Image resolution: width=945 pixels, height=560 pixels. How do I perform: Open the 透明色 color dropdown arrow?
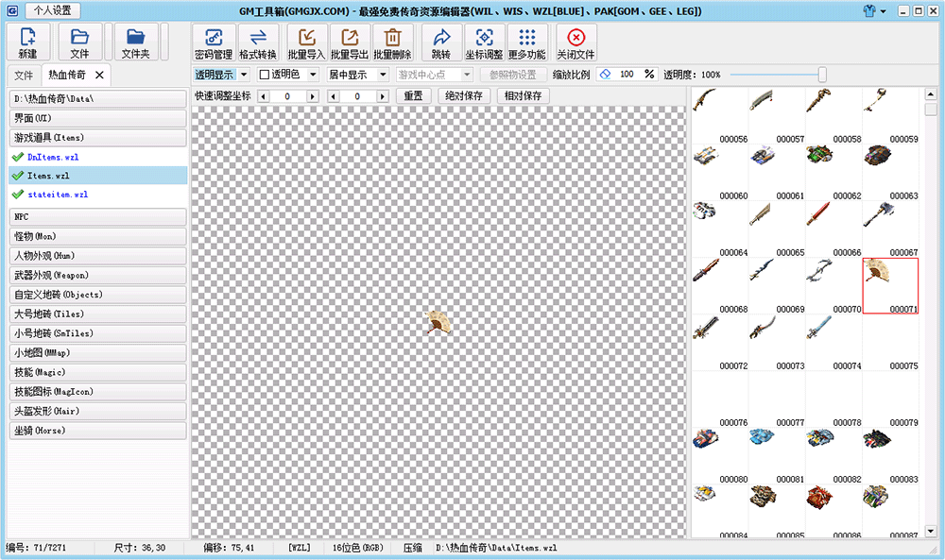[312, 75]
